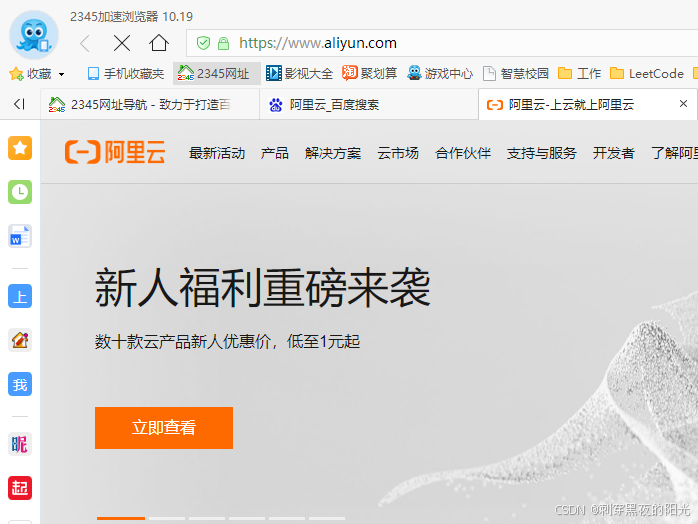The image size is (698, 524).
Task: Click the 阿里云 logo
Action: coord(115,152)
